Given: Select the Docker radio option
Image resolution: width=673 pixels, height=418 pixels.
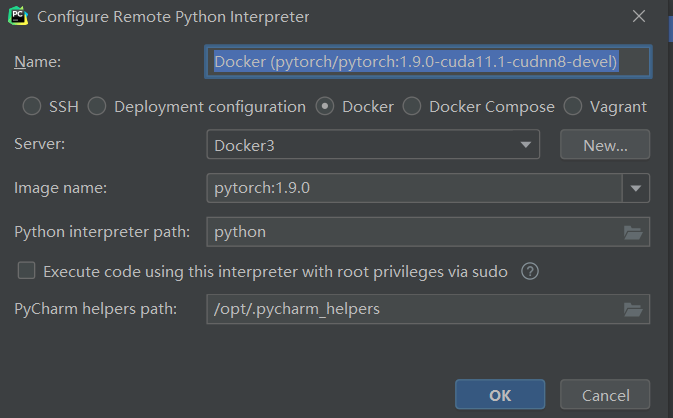Looking at the screenshot, I should click(324, 106).
